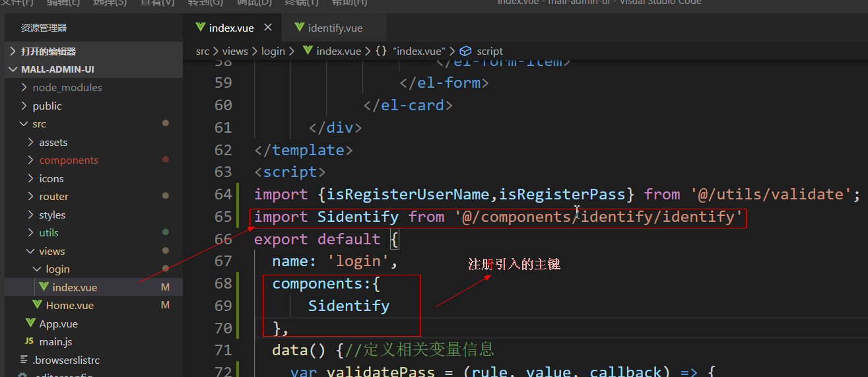
Task: Click line number 61 in the gutter
Action: (x=223, y=127)
